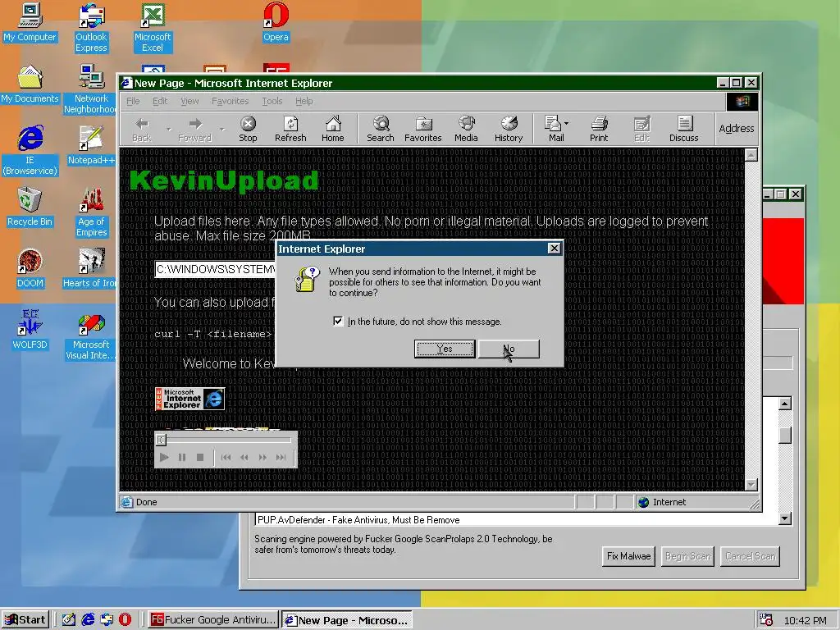Image resolution: width=840 pixels, height=630 pixels.
Task: Click the greyed Edit toolbar icon
Action: click(x=641, y=129)
